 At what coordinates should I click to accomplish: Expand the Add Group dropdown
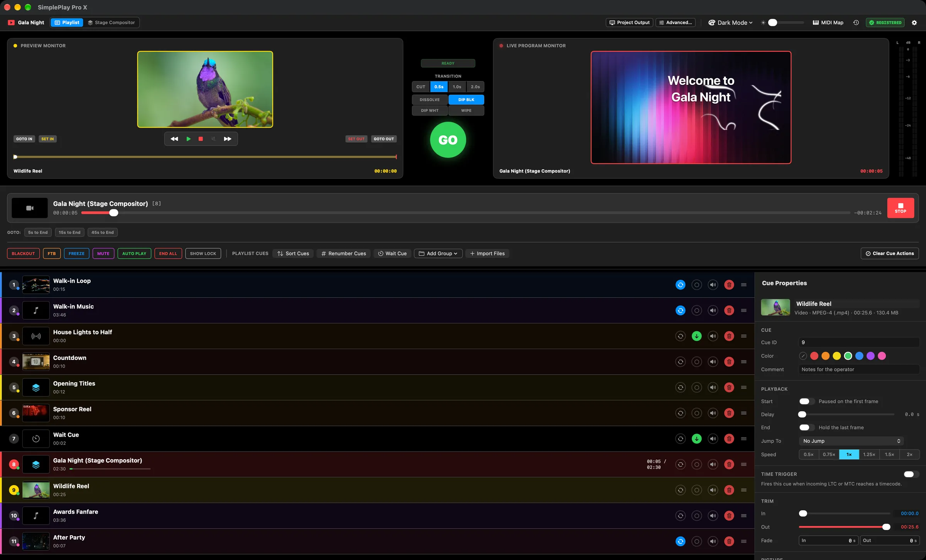[x=438, y=253]
